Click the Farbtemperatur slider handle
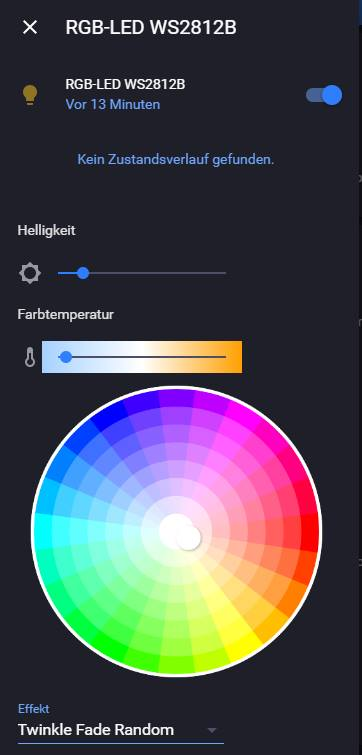The height and width of the screenshot is (755, 362). tap(65, 357)
